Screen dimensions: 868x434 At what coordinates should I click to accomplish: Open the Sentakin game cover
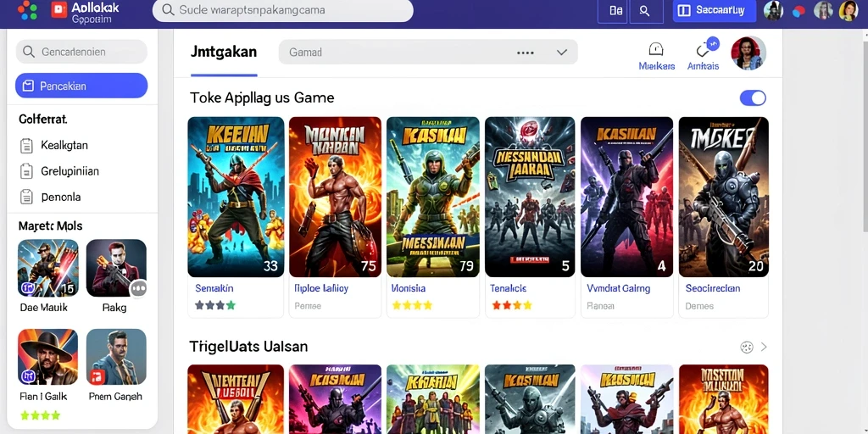(236, 197)
